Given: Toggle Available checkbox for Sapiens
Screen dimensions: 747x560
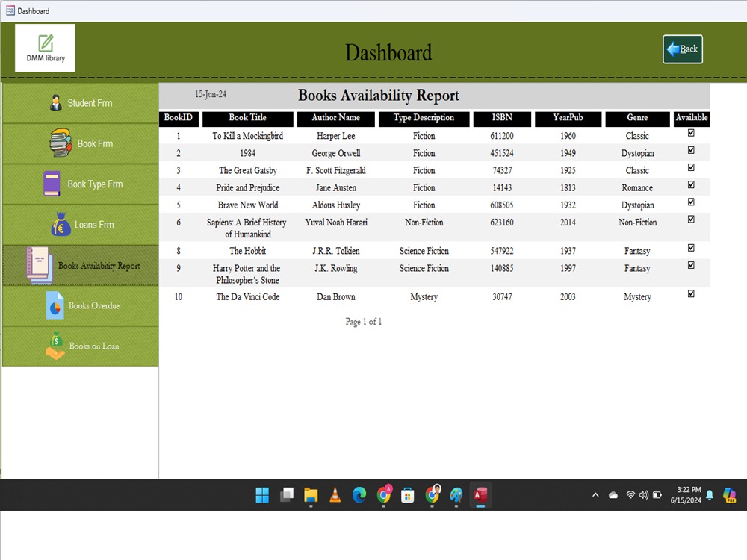Looking at the screenshot, I should pos(691,219).
